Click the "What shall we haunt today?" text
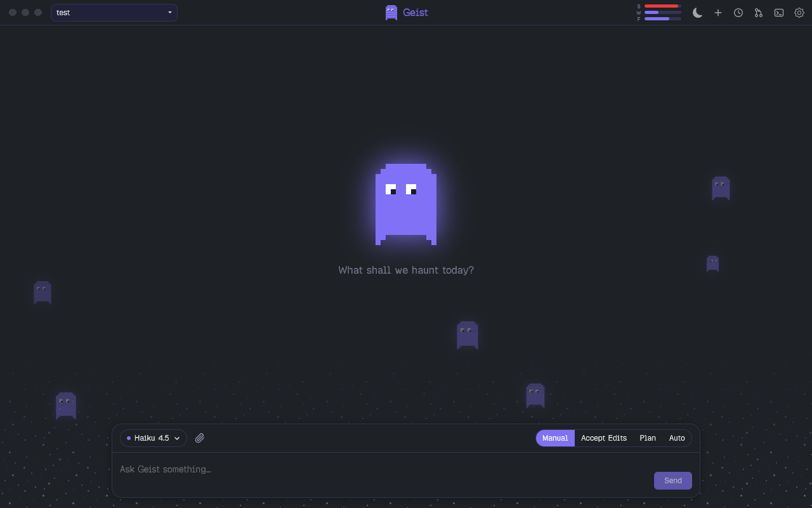The width and height of the screenshot is (812, 508). (406, 270)
